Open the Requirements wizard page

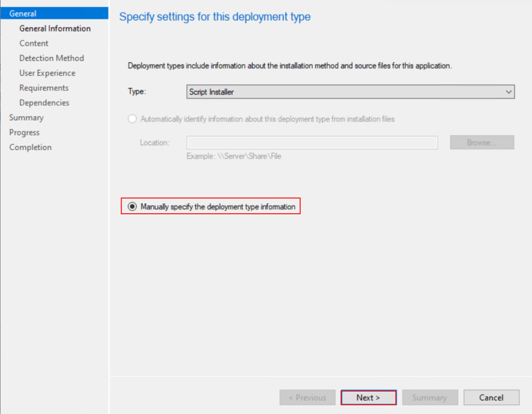pos(44,88)
